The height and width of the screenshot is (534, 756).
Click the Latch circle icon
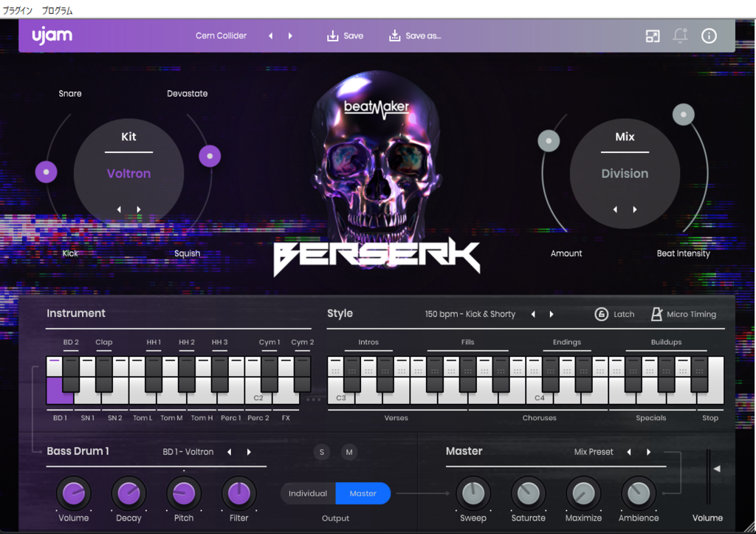click(602, 314)
